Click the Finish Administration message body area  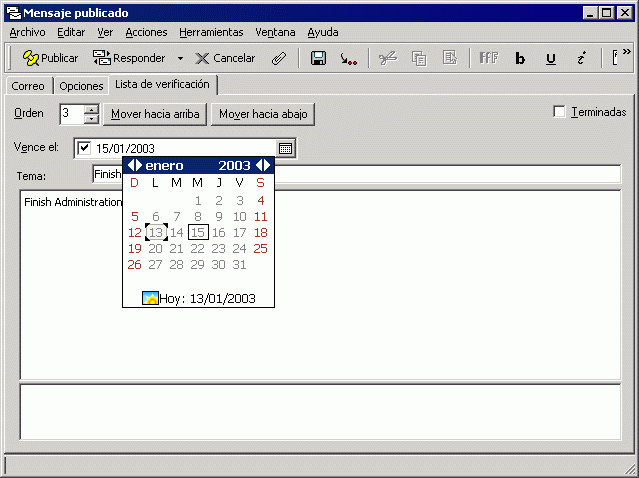point(320,285)
